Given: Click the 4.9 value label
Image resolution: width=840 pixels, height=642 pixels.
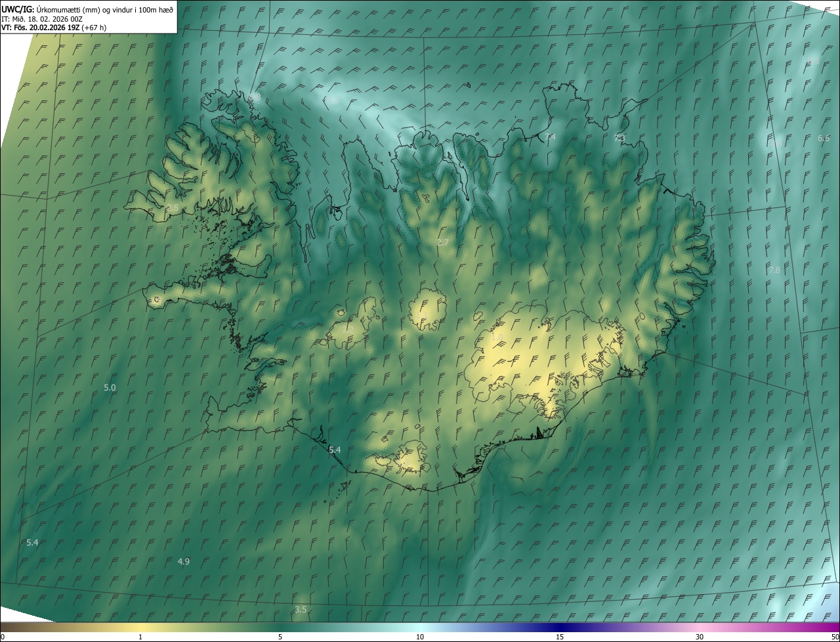Looking at the screenshot, I should [x=184, y=561].
